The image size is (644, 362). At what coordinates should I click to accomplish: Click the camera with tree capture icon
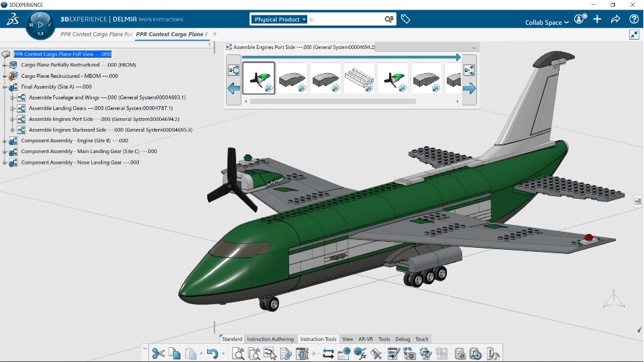(x=409, y=353)
